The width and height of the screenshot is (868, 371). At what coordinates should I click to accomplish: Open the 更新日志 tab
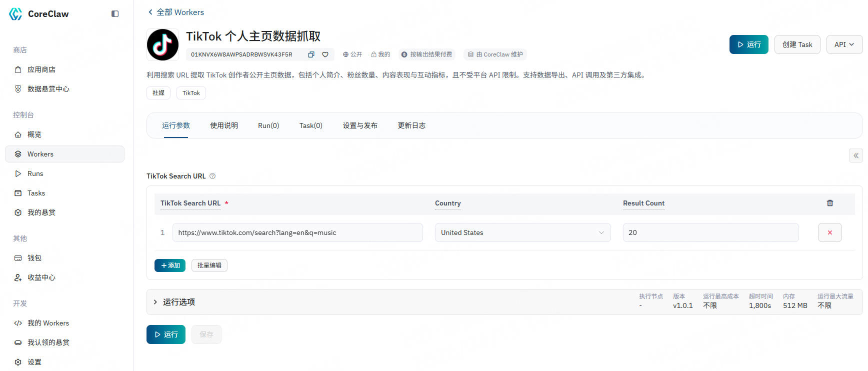(411, 125)
